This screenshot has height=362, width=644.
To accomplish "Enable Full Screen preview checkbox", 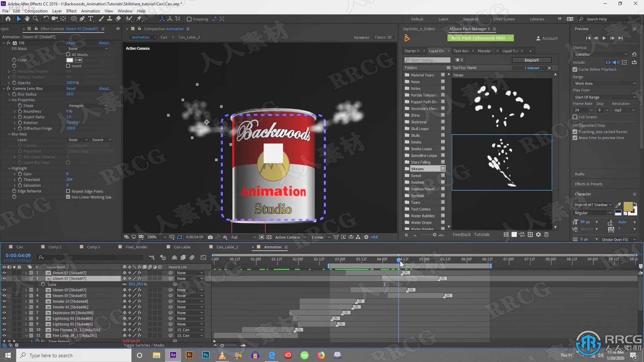I will [x=575, y=117].
